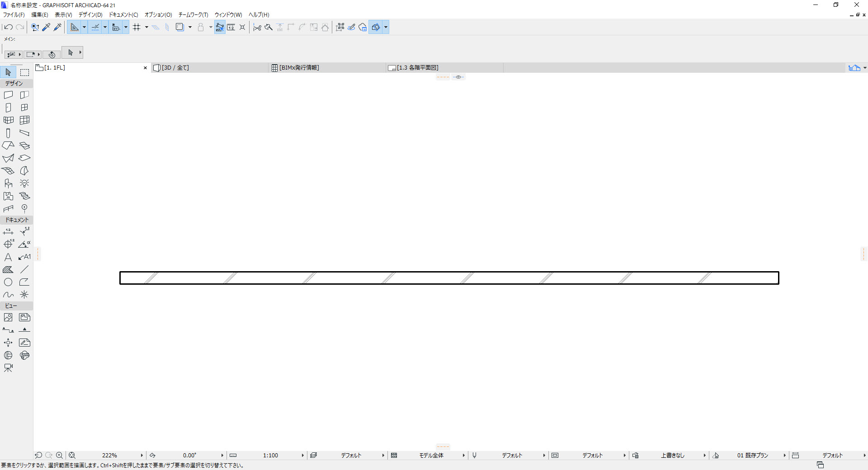Switch to the [3D / 全て] tab
Image resolution: width=868 pixels, height=470 pixels.
click(x=175, y=68)
